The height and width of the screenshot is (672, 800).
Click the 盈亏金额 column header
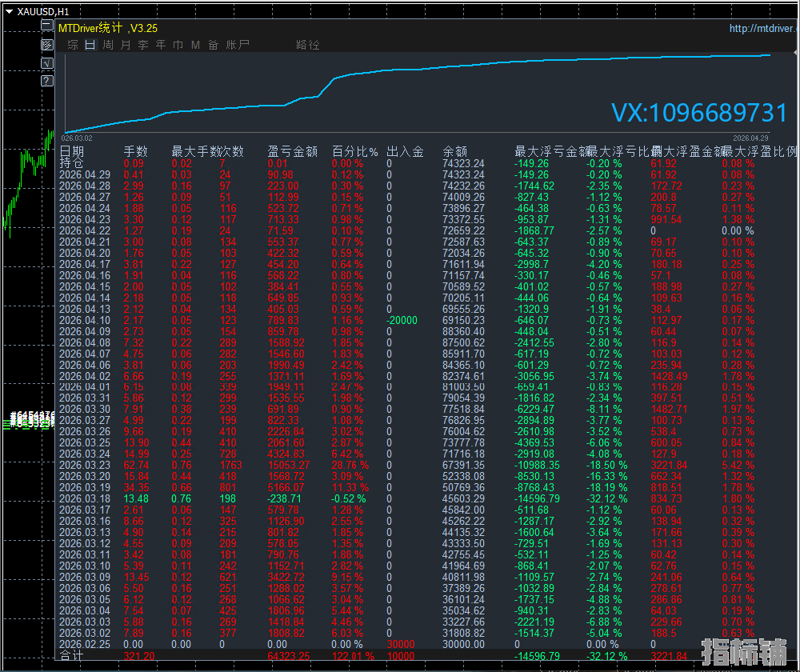point(292,151)
